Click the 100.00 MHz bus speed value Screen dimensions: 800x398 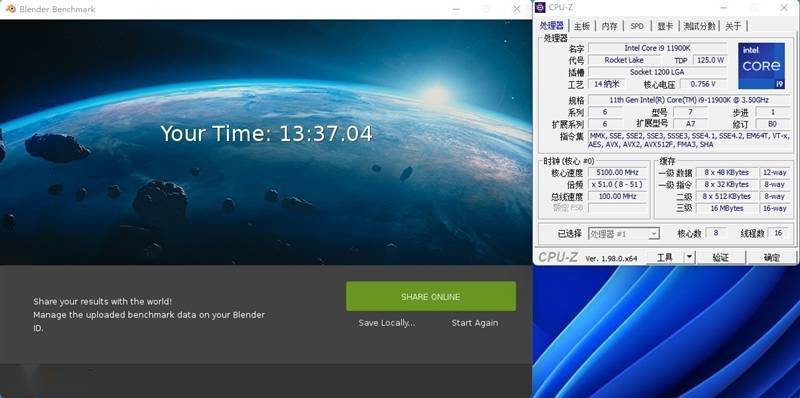tap(617, 196)
